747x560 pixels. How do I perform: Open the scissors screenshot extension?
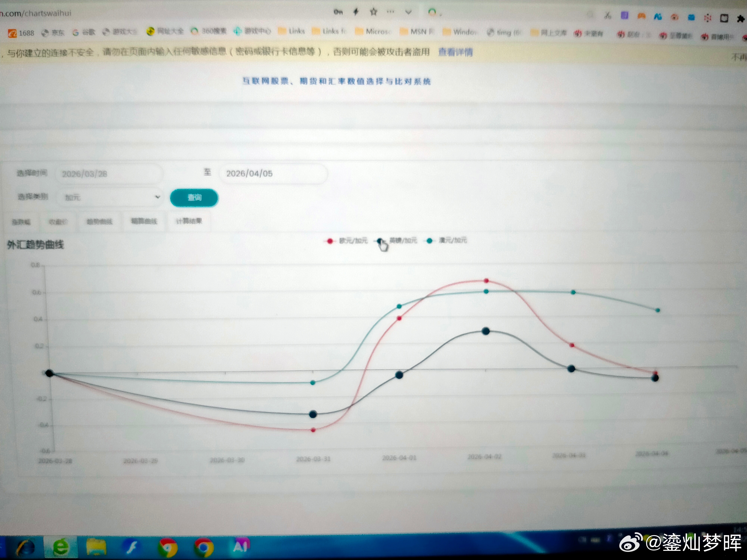click(x=608, y=15)
